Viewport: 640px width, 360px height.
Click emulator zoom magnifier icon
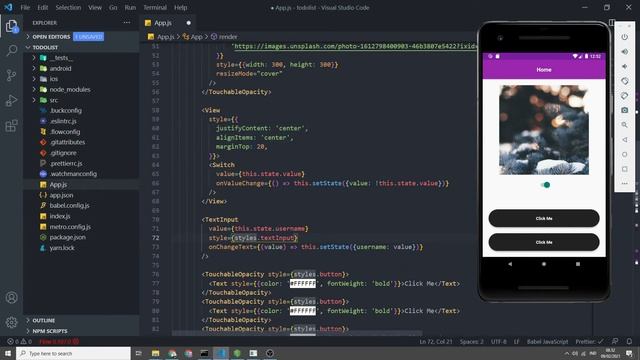point(624,125)
